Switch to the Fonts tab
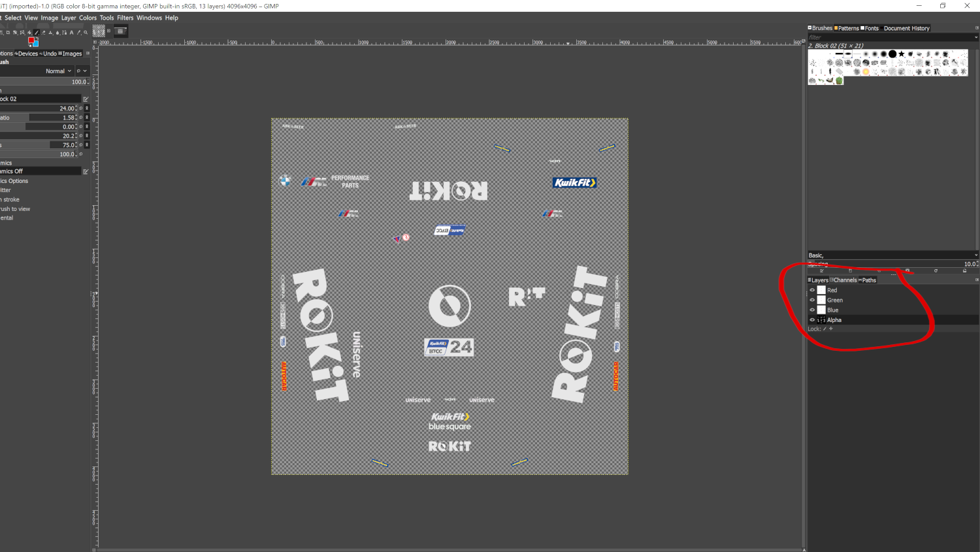 pos(870,28)
